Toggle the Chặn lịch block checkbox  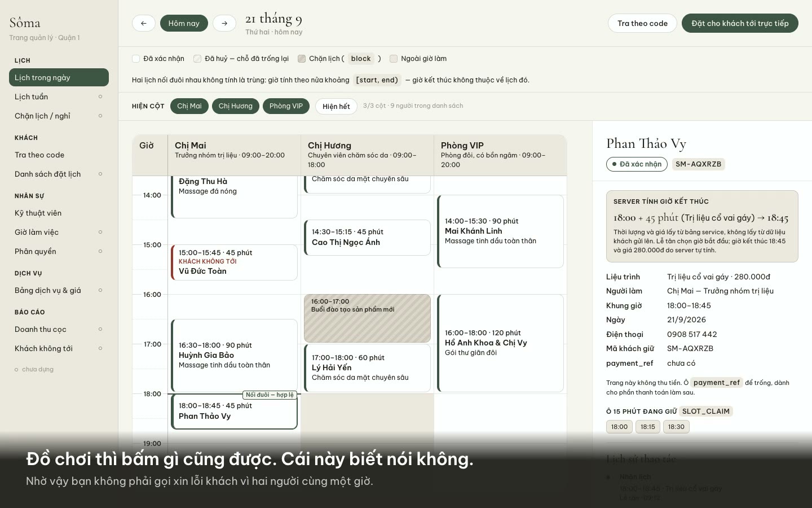[302, 58]
